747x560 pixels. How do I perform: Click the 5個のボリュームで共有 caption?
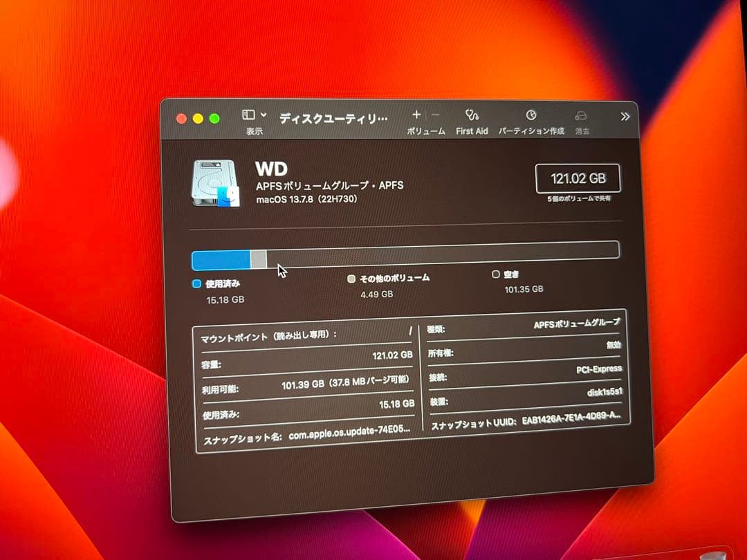(x=578, y=198)
